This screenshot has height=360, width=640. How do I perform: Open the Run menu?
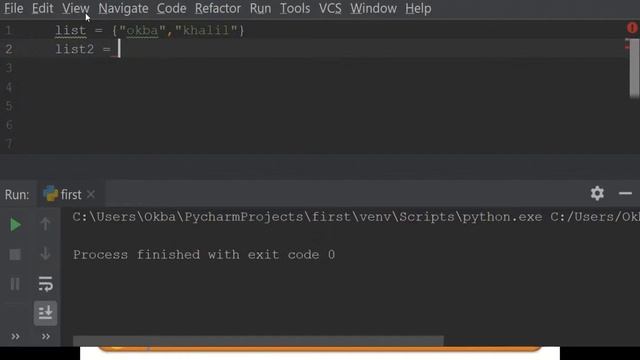pyautogui.click(x=260, y=8)
